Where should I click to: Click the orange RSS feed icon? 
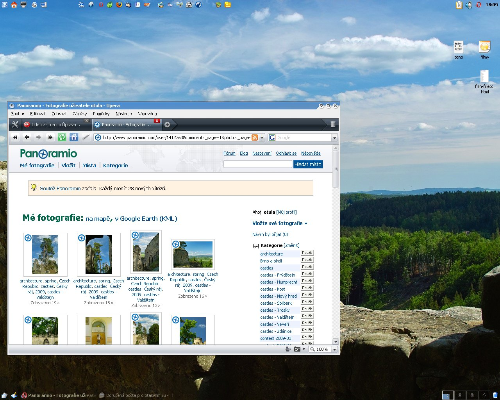tap(255, 137)
